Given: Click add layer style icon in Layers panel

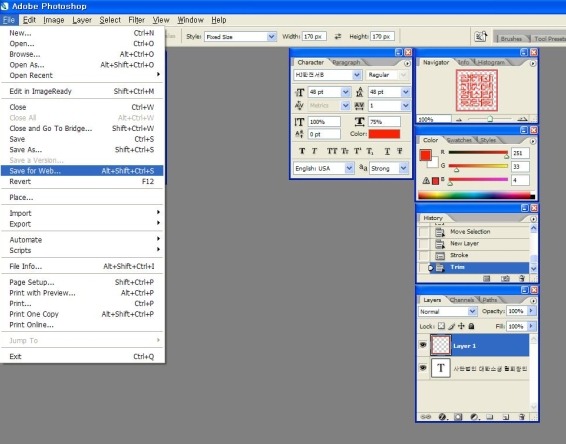Looking at the screenshot, I should point(443,417).
